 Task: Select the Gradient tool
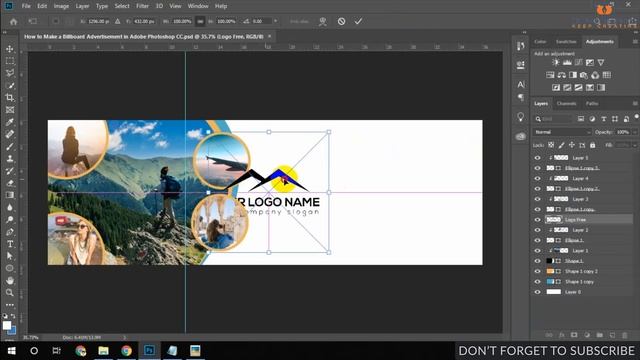(10, 195)
